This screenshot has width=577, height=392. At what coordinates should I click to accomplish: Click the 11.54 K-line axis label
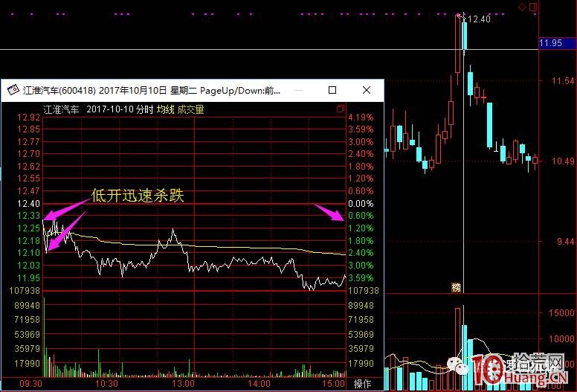563,80
